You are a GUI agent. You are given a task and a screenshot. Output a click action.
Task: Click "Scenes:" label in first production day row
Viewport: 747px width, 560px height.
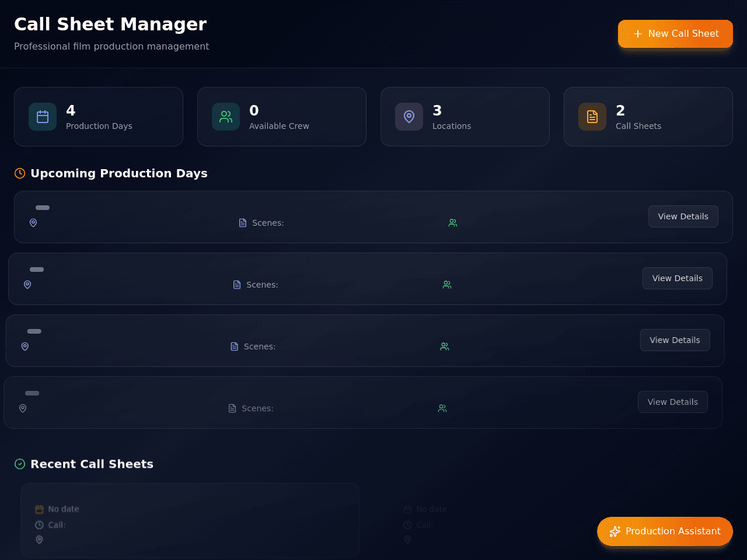268,223
